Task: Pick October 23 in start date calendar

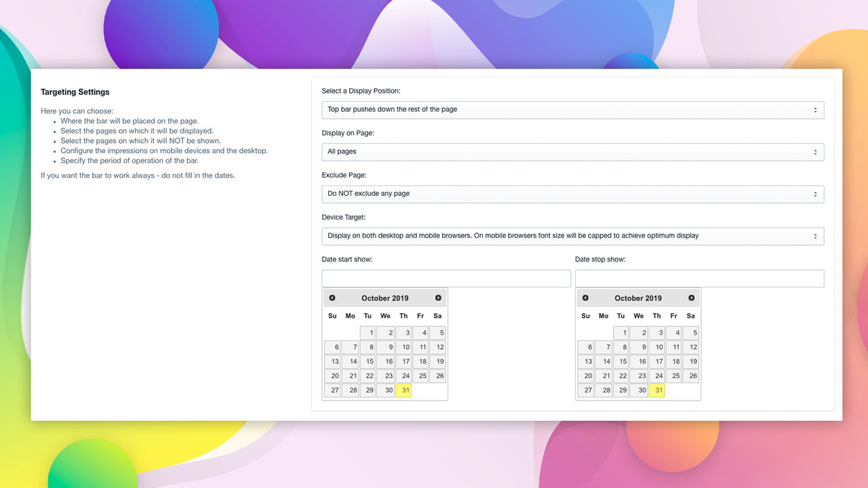Action: click(x=385, y=376)
